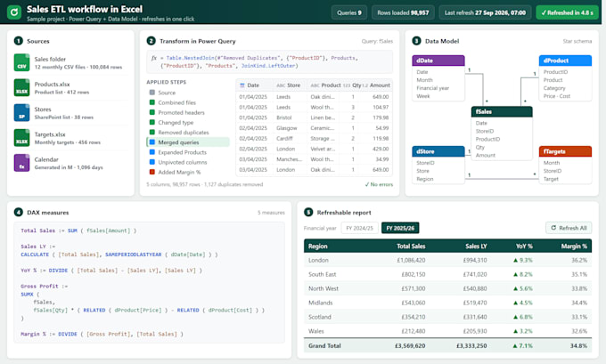Select the Wales region row
Screen dimensions: 606x364
point(447,331)
